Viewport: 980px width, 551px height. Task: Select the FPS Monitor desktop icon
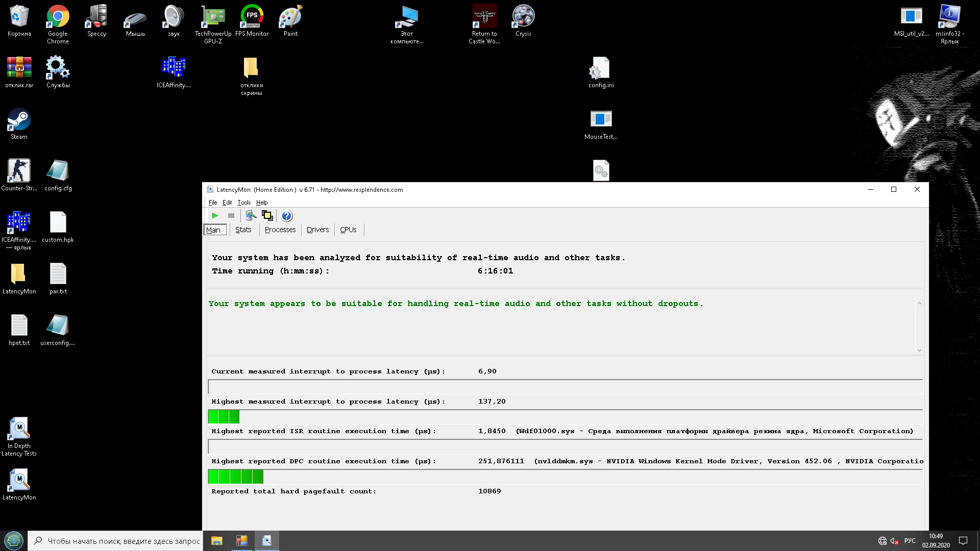click(252, 21)
